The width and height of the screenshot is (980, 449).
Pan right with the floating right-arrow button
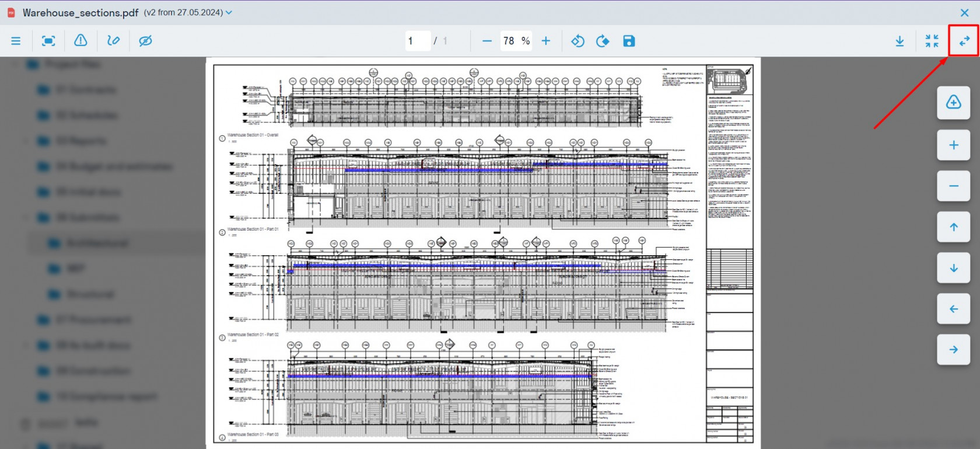(x=954, y=350)
